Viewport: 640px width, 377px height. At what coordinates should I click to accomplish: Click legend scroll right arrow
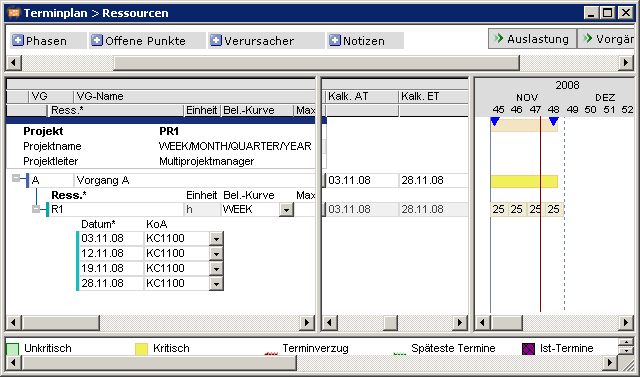pyautogui.click(x=610, y=362)
